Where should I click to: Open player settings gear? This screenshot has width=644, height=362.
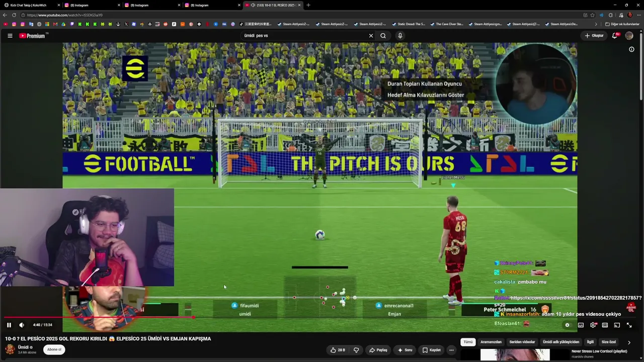(593, 325)
